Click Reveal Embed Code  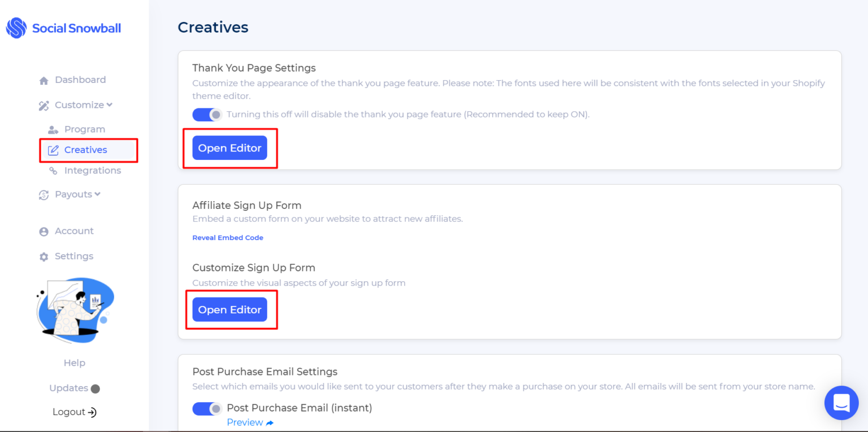pos(228,237)
